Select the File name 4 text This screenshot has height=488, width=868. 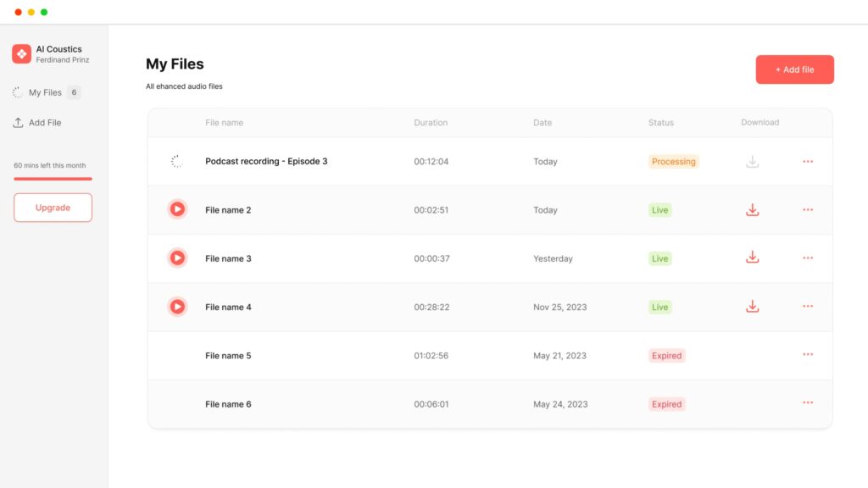(x=228, y=307)
